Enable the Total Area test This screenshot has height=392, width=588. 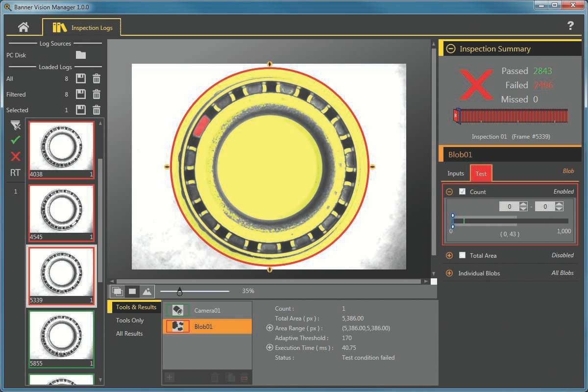click(x=462, y=255)
